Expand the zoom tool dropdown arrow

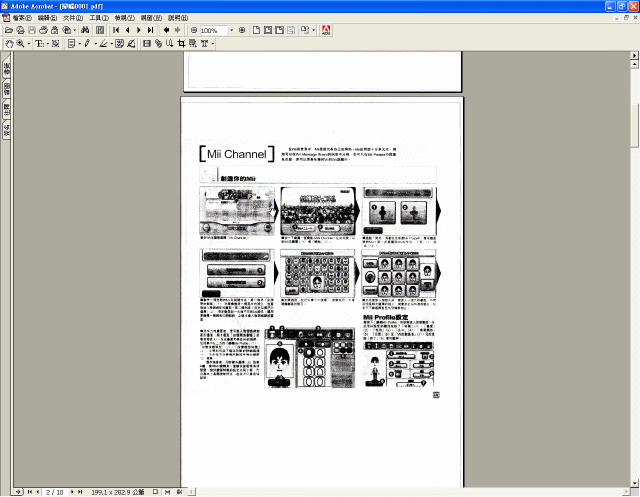29,44
